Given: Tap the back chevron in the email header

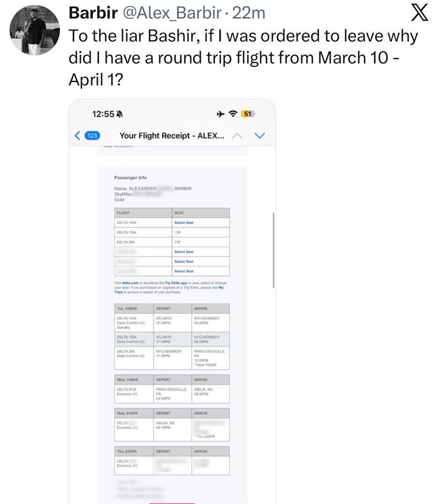Looking at the screenshot, I should coord(78,136).
